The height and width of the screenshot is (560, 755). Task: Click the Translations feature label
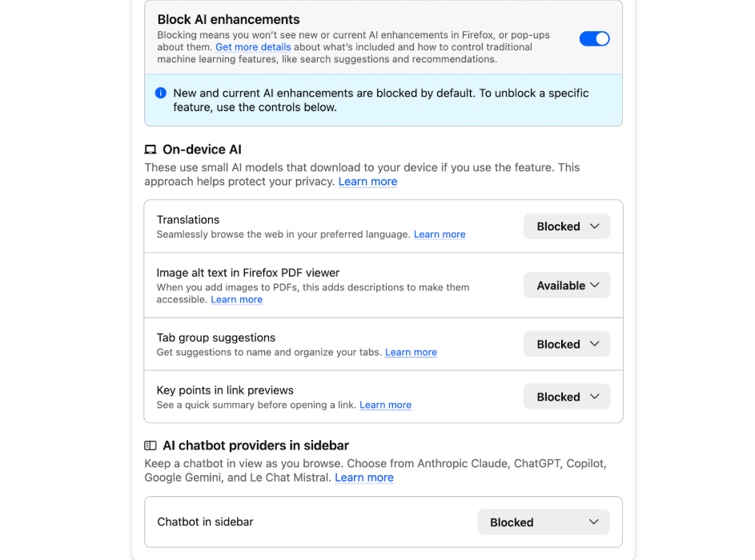(187, 219)
